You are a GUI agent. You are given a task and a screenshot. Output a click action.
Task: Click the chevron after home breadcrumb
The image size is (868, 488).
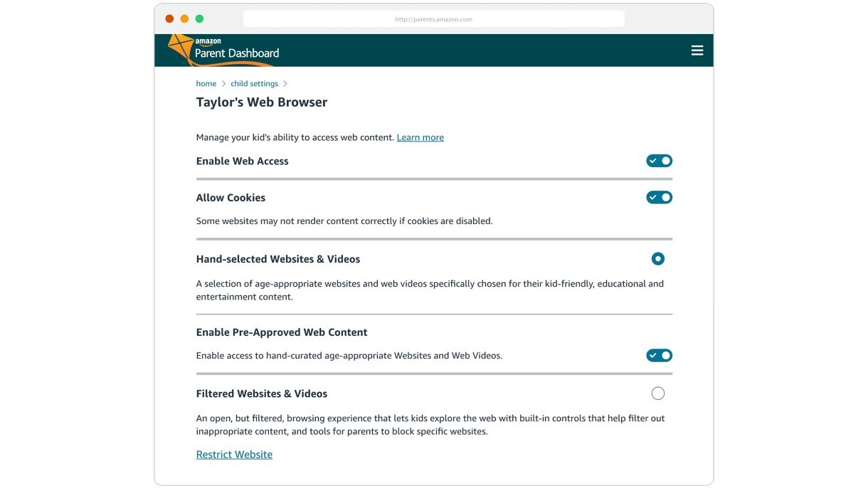[x=223, y=84]
